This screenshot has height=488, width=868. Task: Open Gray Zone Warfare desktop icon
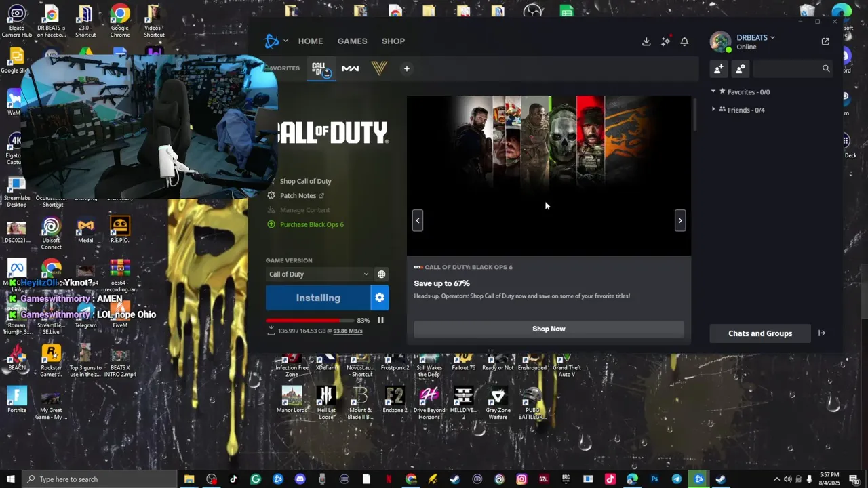tap(498, 403)
